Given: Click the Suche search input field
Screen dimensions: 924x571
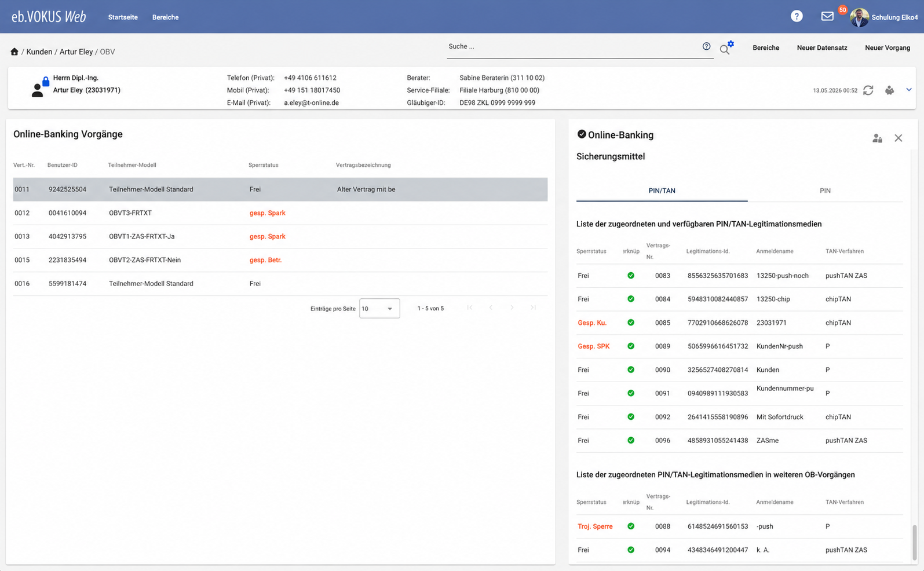Looking at the screenshot, I should click(x=574, y=46).
